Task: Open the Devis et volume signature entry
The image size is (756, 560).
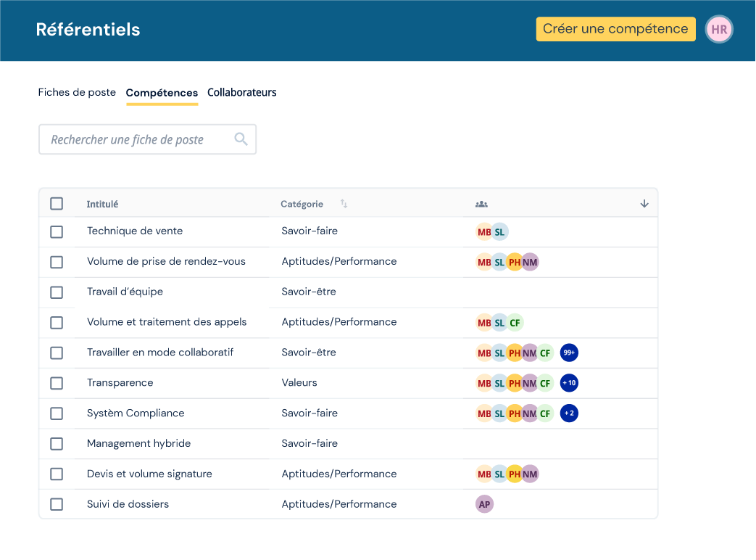Action: coord(149,474)
